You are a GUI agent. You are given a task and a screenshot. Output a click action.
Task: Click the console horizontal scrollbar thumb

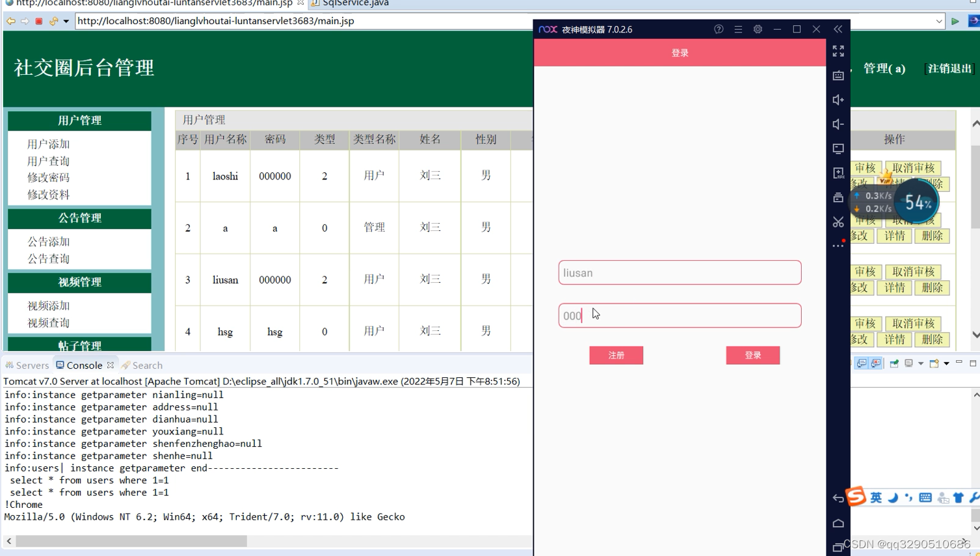click(131, 541)
